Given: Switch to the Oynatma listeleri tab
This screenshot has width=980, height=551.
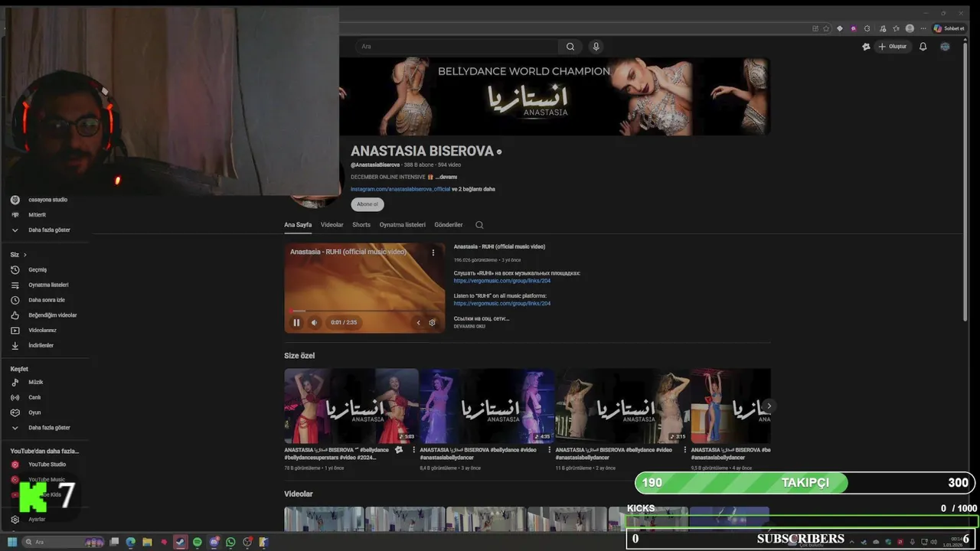Looking at the screenshot, I should click(x=402, y=225).
